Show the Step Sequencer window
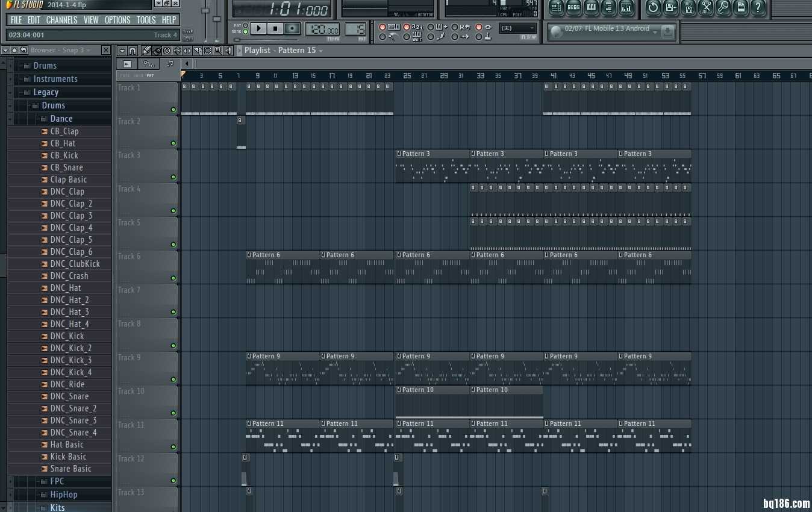This screenshot has height=512, width=812. coord(573,8)
